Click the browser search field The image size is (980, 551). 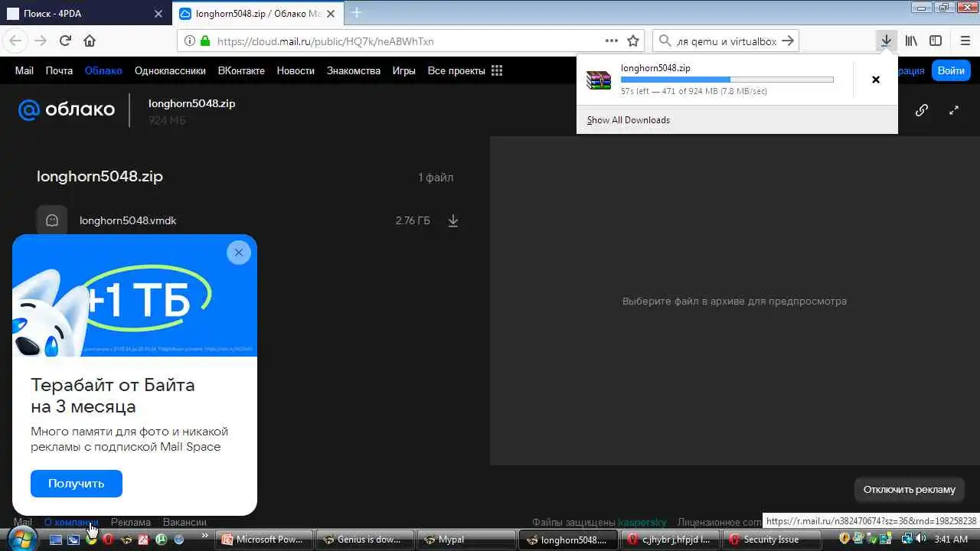click(726, 41)
